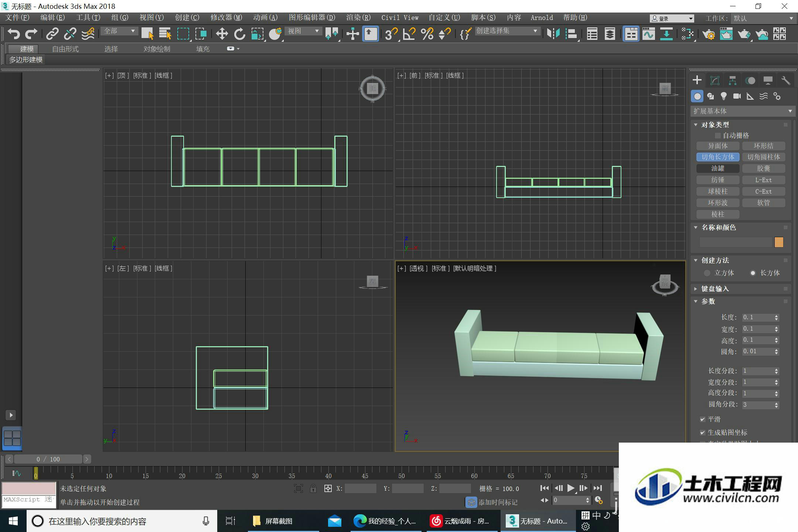Activate Select and Rotate tool

click(x=240, y=34)
